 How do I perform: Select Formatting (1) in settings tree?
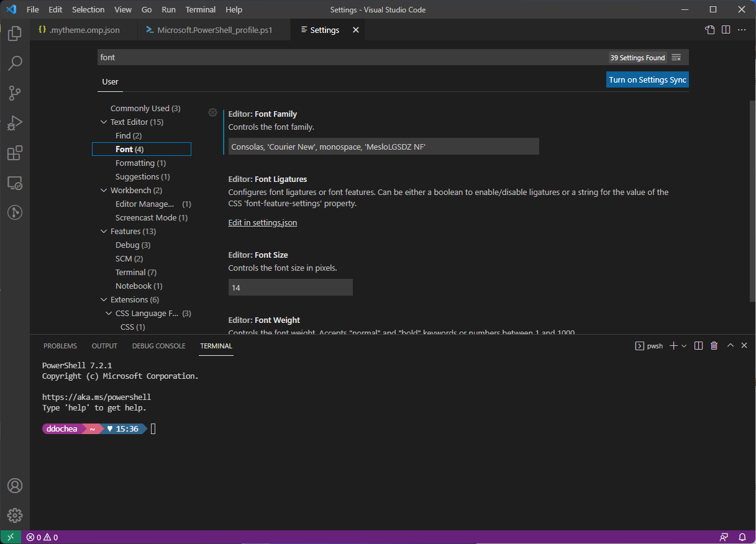[140, 163]
